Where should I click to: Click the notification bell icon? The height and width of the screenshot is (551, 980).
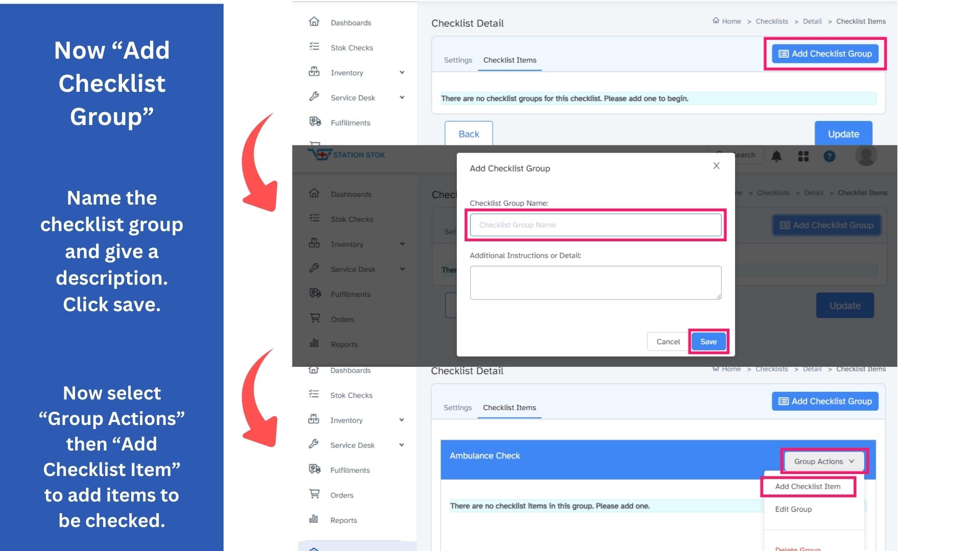point(776,156)
